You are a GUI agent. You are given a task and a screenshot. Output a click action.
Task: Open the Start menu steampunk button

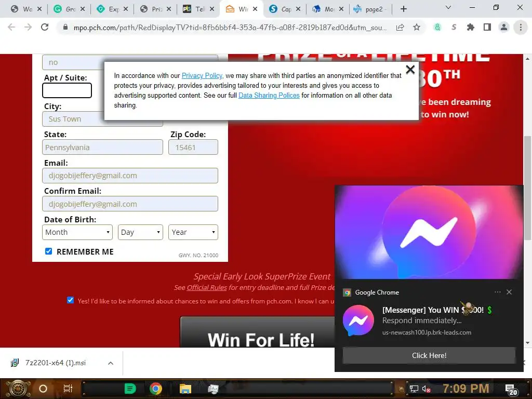(x=18, y=389)
